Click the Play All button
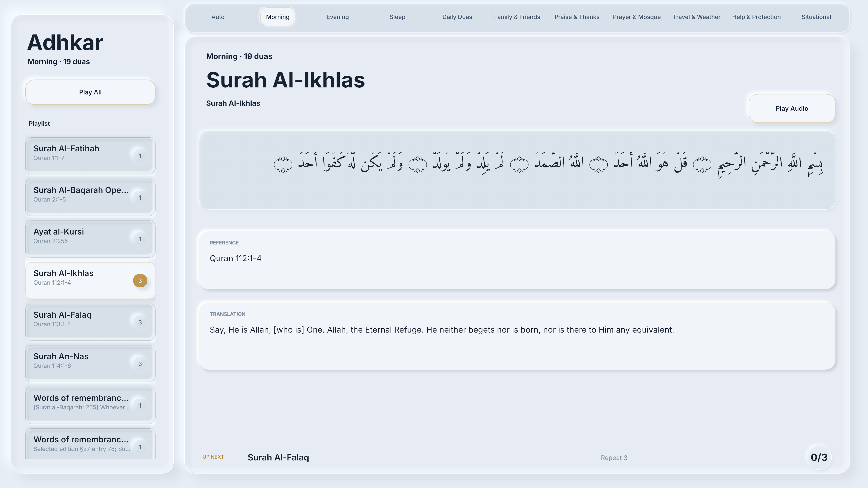868x488 pixels. coord(90,92)
